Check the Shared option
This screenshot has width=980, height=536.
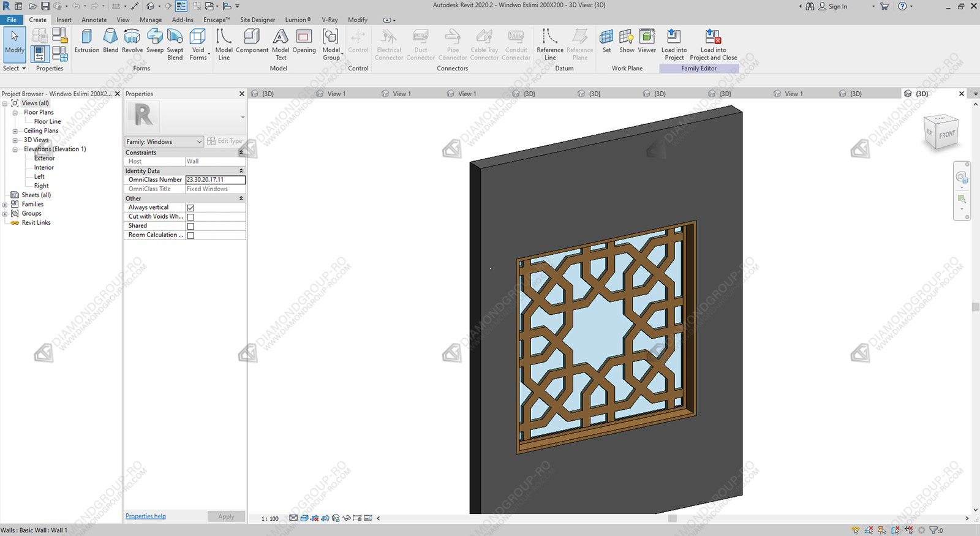[x=190, y=226]
